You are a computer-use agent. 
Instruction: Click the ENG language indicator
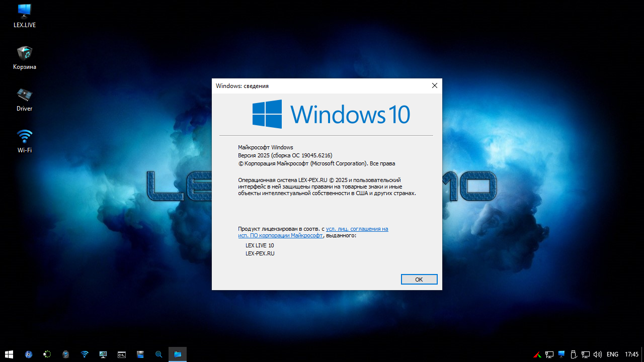coord(612,354)
